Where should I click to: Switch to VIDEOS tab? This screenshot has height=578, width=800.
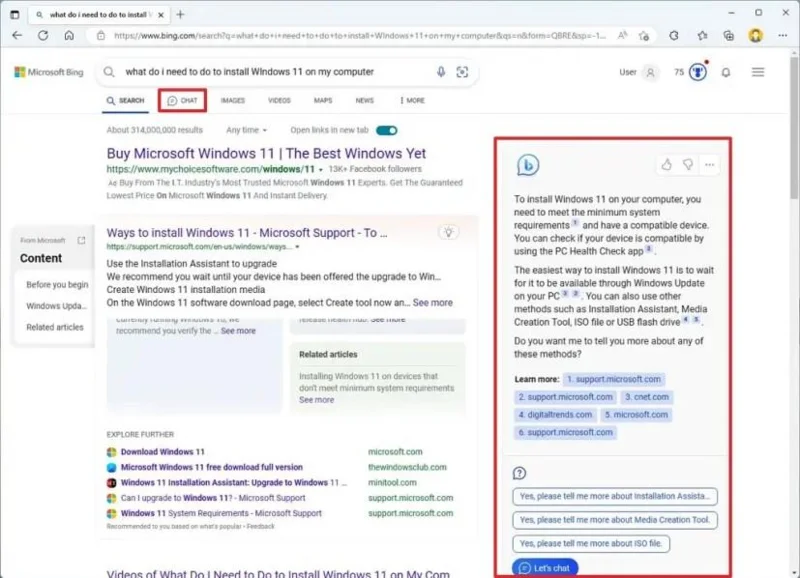tap(279, 100)
